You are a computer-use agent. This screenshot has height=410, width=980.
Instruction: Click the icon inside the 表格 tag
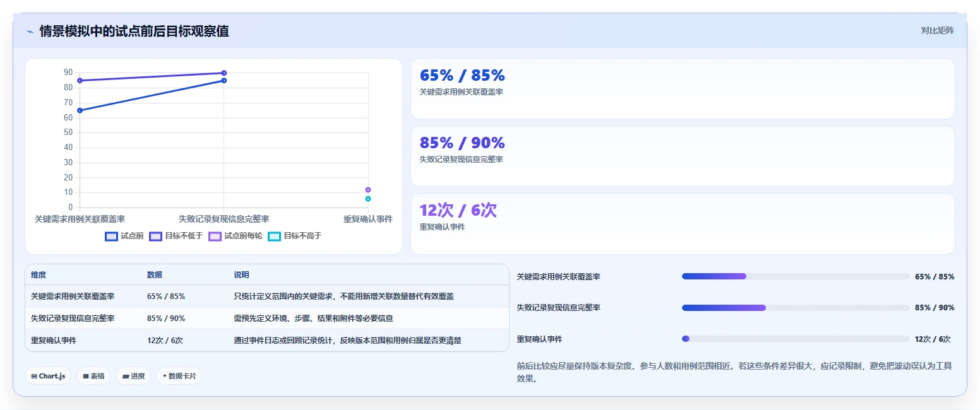coord(85,376)
